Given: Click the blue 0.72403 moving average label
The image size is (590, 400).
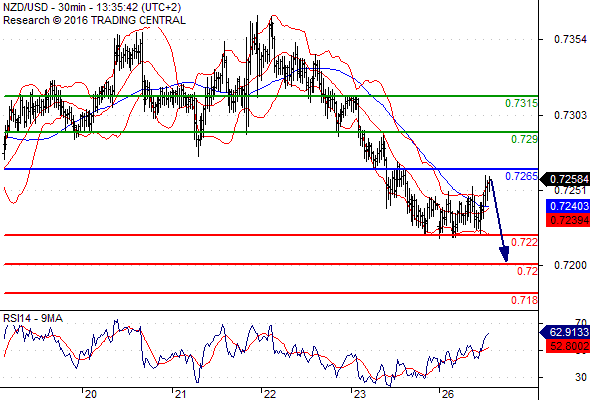Looking at the screenshot, I should pyautogui.click(x=568, y=206).
